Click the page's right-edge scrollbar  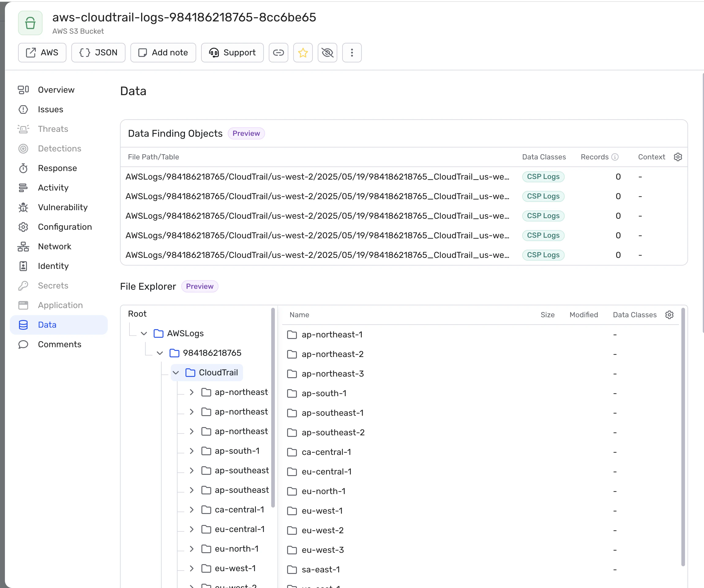[703, 203]
